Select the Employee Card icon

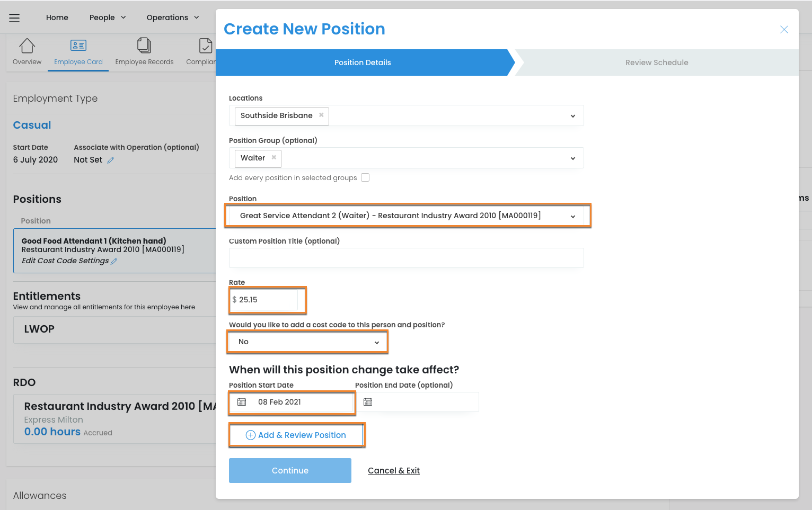(78, 46)
